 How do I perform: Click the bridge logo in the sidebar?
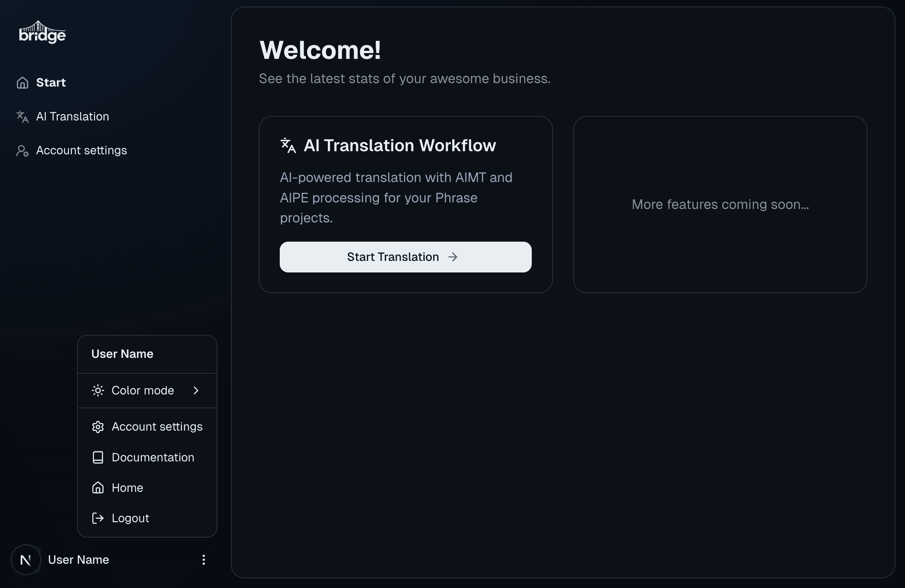click(42, 32)
